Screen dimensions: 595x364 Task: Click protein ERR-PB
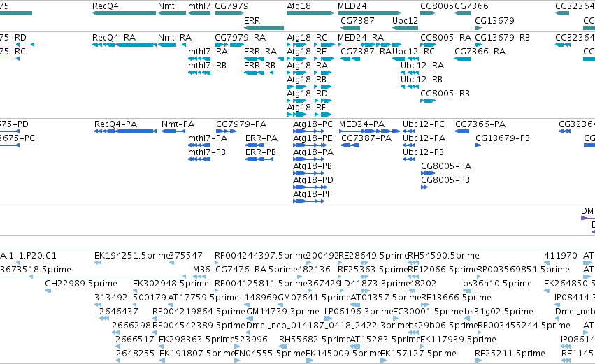point(259,159)
